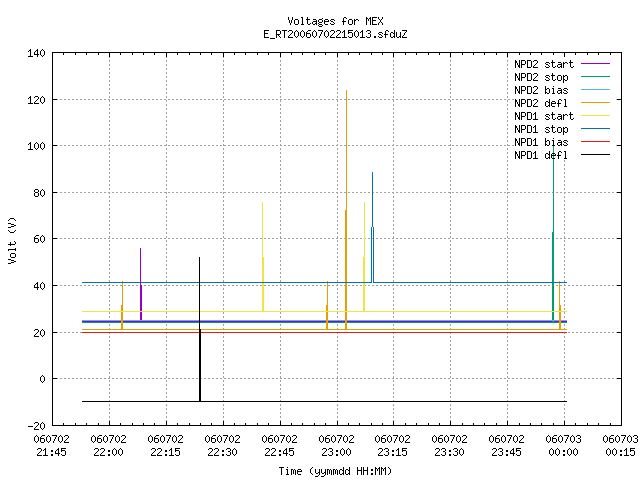The image size is (640, 480).
Task: Click the red NPD1 bias legend line sample
Action: 596,142
